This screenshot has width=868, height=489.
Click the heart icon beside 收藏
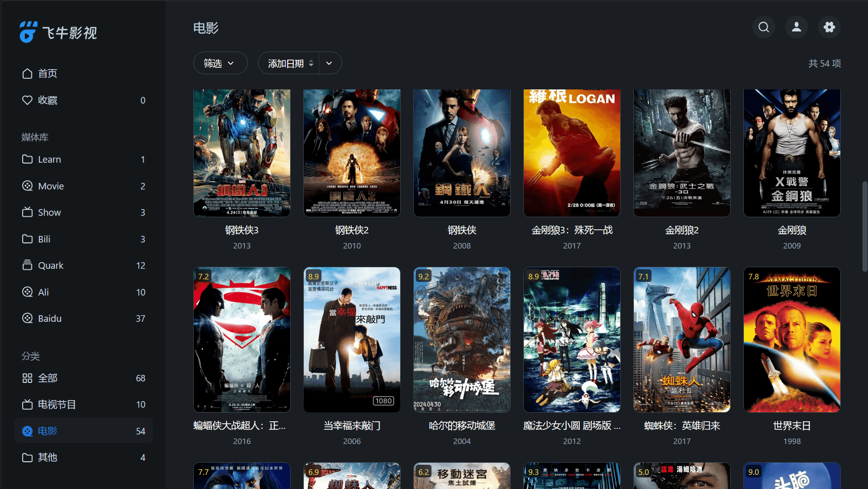27,101
